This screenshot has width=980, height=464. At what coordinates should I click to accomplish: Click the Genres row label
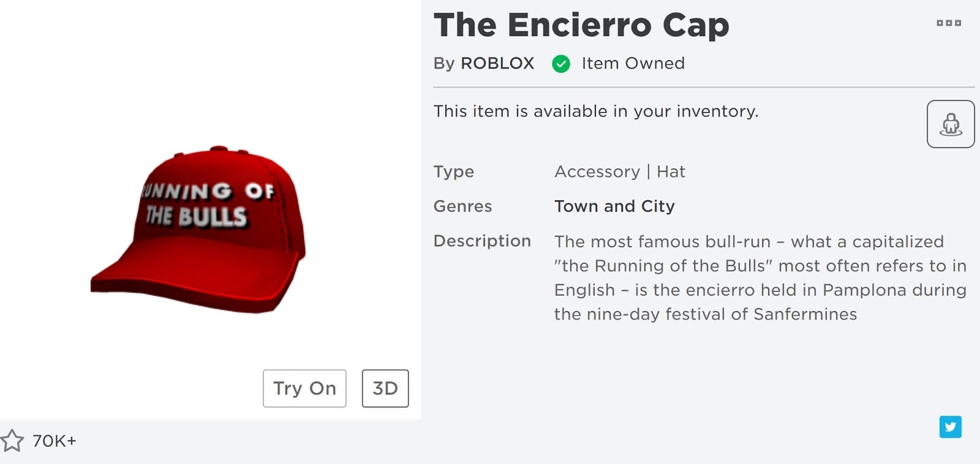[x=462, y=206]
